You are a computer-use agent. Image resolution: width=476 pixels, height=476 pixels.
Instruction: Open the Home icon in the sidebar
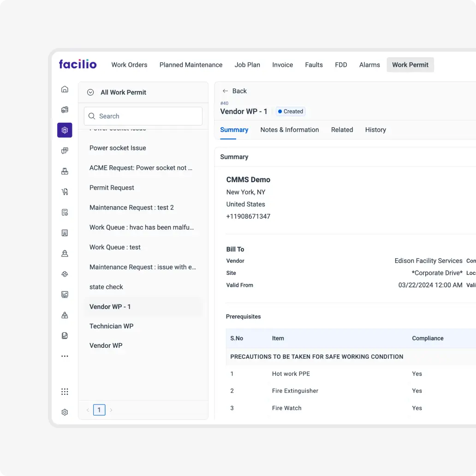(x=65, y=89)
